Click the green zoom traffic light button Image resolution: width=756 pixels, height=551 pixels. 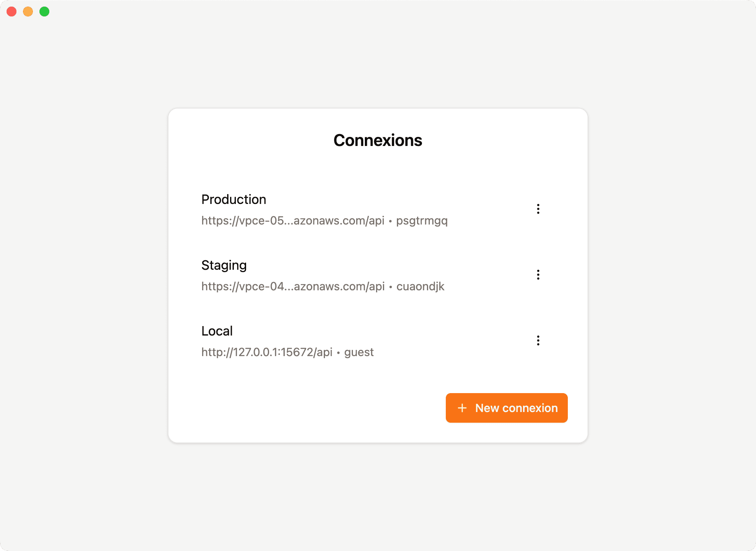[44, 12]
